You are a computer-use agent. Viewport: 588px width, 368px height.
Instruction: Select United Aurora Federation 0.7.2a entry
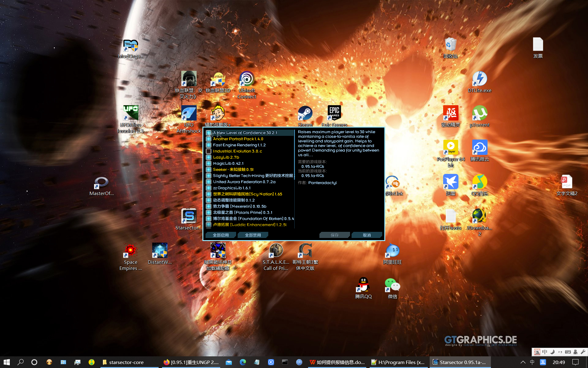(x=244, y=182)
